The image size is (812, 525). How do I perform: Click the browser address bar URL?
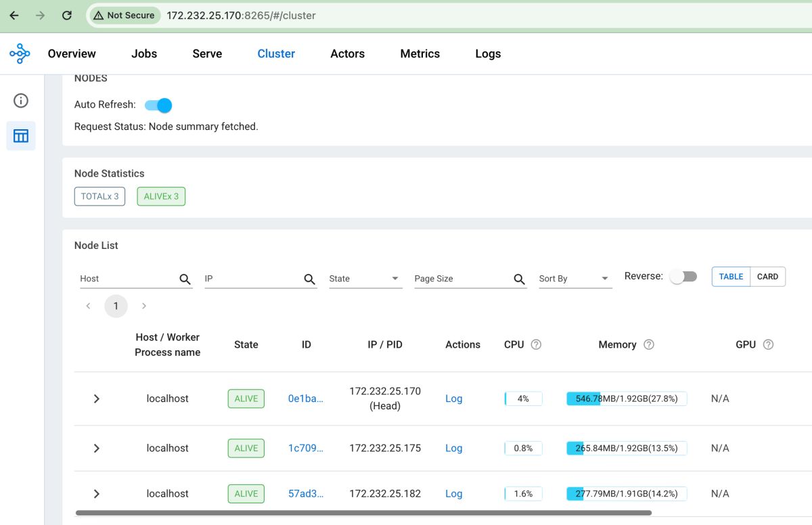[241, 15]
